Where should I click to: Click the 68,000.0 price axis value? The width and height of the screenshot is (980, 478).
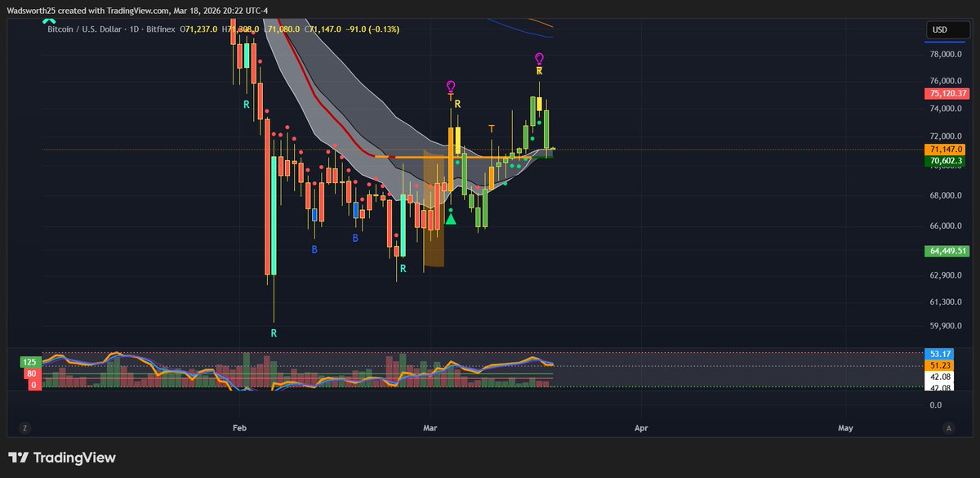945,196
